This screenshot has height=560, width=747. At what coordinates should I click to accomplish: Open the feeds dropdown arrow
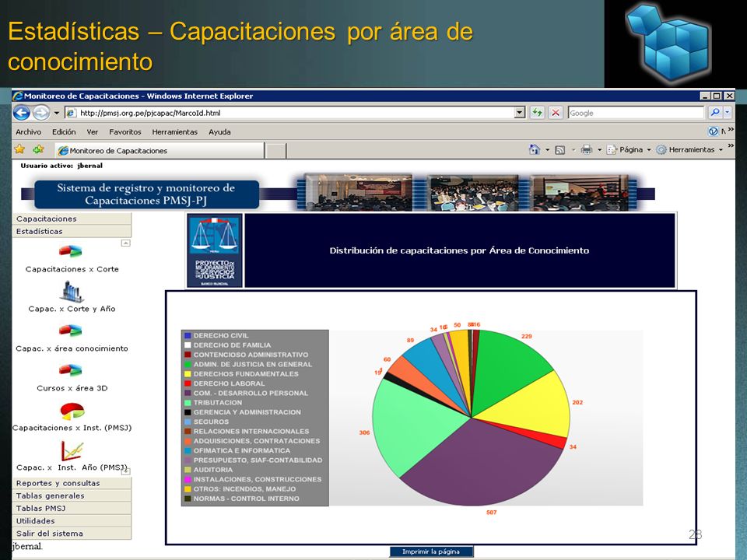[x=573, y=150]
